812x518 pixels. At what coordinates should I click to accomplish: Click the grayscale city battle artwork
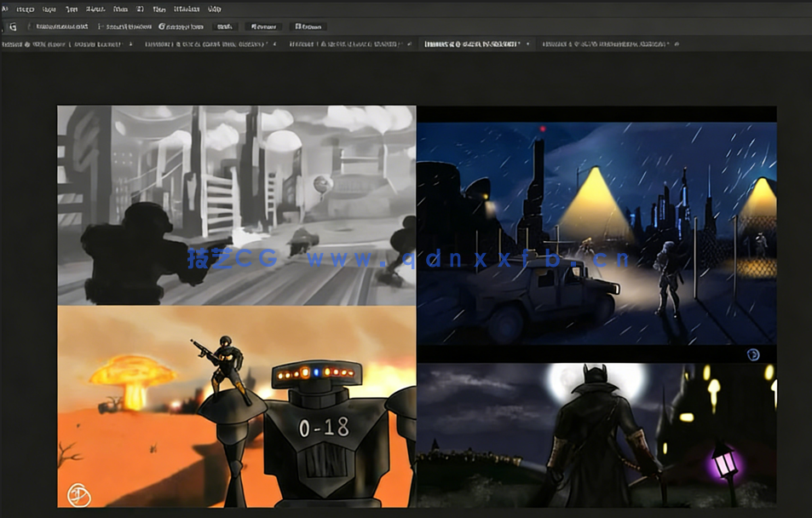click(x=236, y=204)
